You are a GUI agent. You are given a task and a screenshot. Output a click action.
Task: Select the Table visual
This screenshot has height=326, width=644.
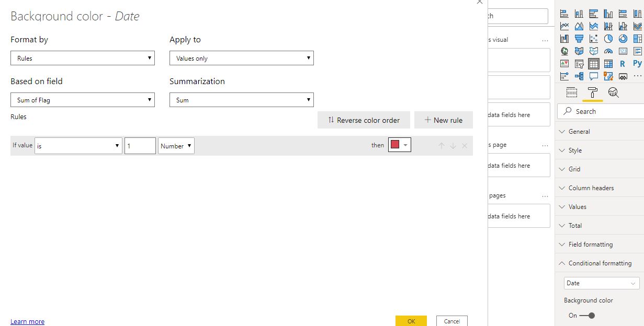(594, 64)
